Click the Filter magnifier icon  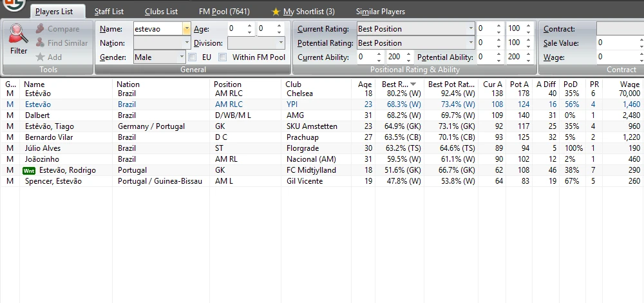coord(19,34)
